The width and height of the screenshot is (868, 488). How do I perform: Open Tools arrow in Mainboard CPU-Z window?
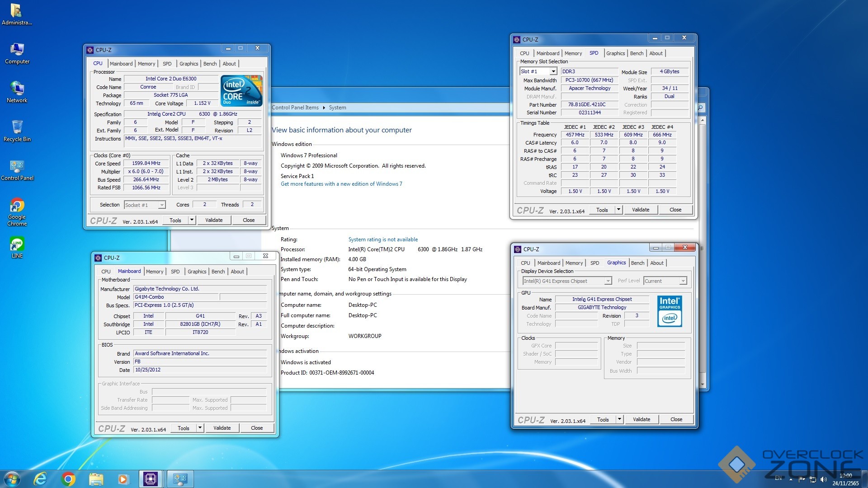(200, 428)
